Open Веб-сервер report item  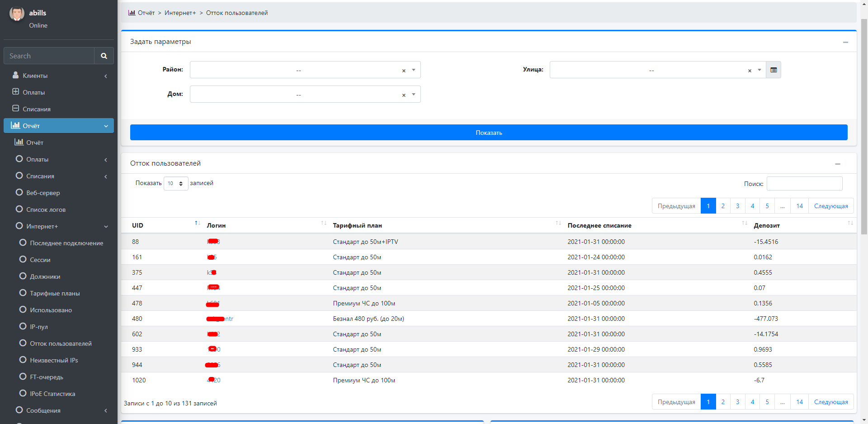(x=59, y=193)
